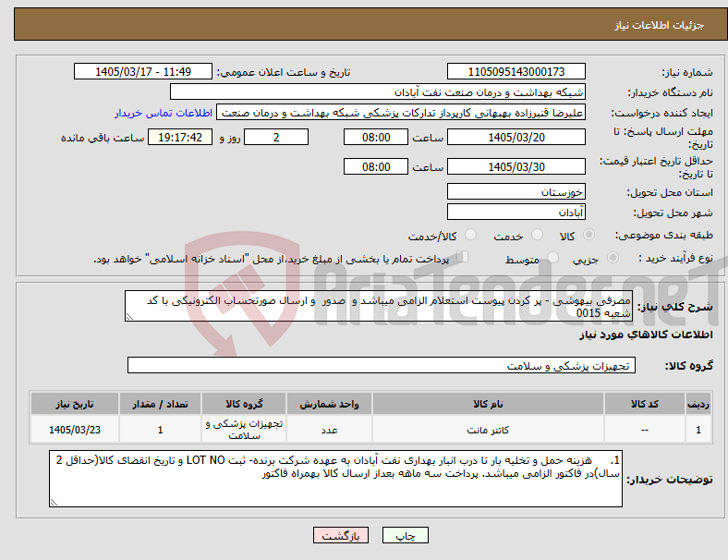Viewport: 728px width, 560px height.
Task: Click the چاپ (print) button
Action: (405, 535)
